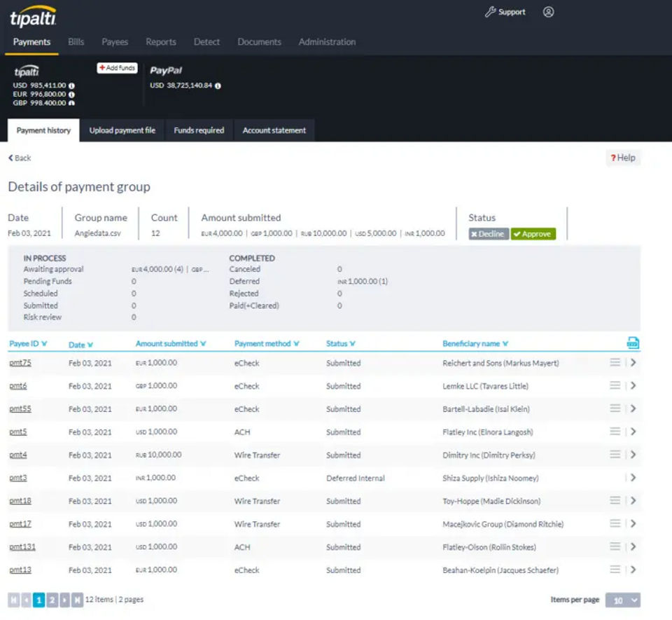Approve the payment group
Screen dimensions: 672x620
[x=533, y=234]
